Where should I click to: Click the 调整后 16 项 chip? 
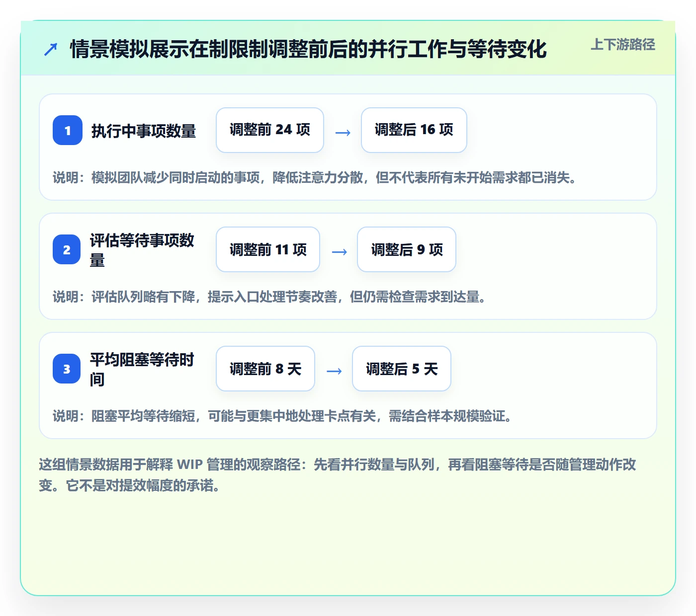click(414, 130)
